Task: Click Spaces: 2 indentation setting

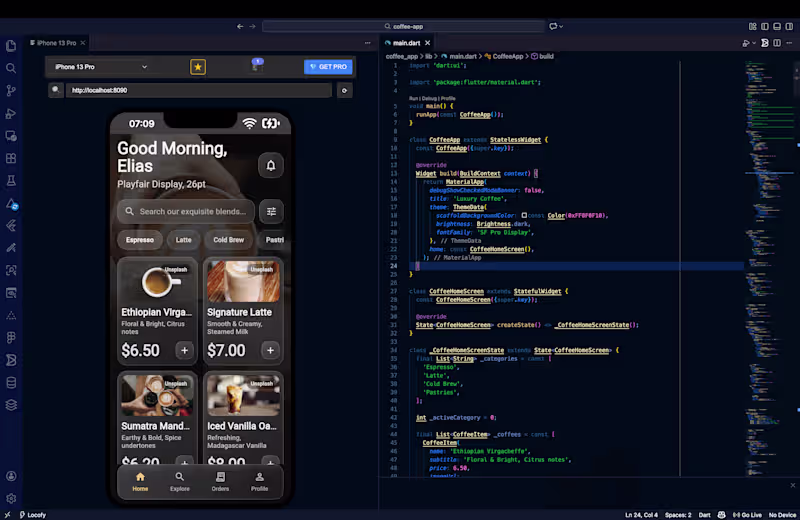Action: coord(678,515)
